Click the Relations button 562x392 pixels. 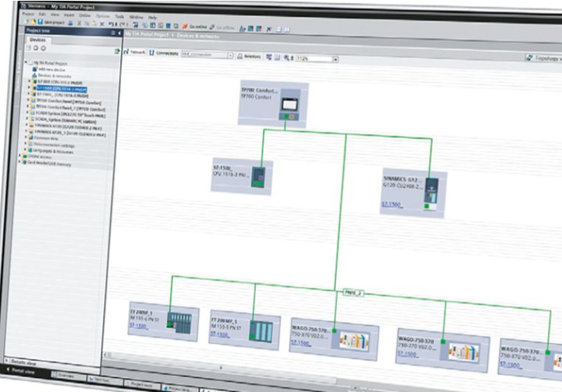[249, 56]
